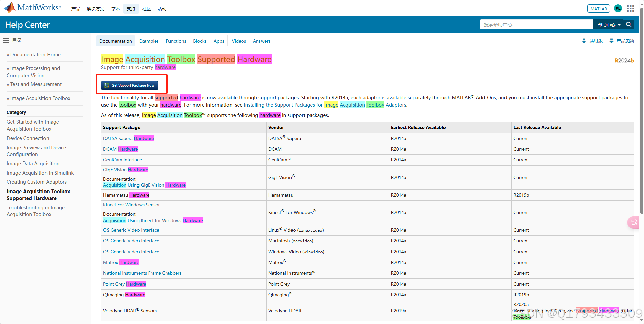Open the 活动 menu
The height and width of the screenshot is (324, 644).
[x=162, y=9]
